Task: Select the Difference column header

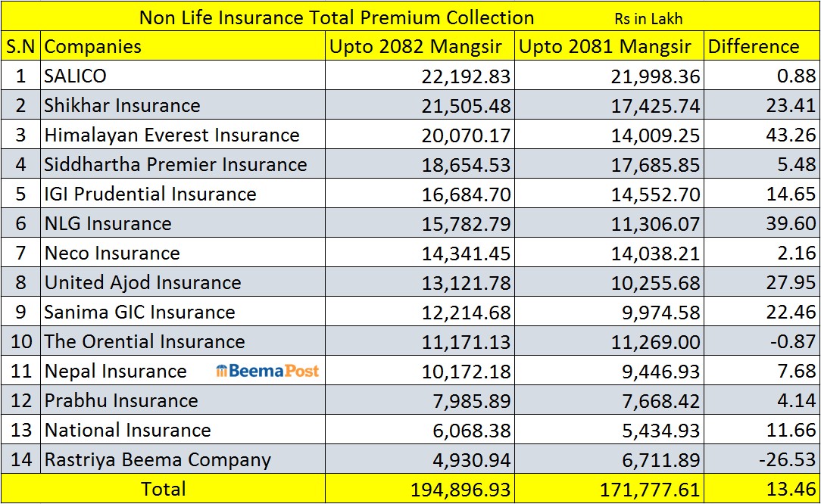Action: (754, 46)
